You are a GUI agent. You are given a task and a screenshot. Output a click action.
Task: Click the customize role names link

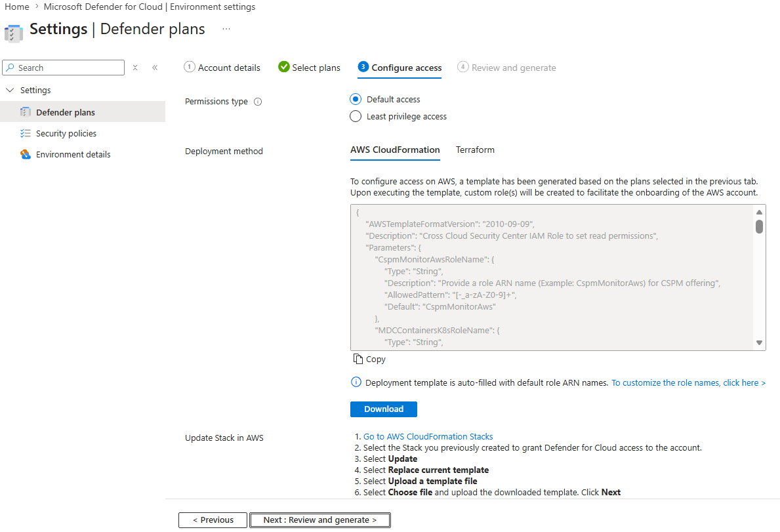(x=688, y=383)
